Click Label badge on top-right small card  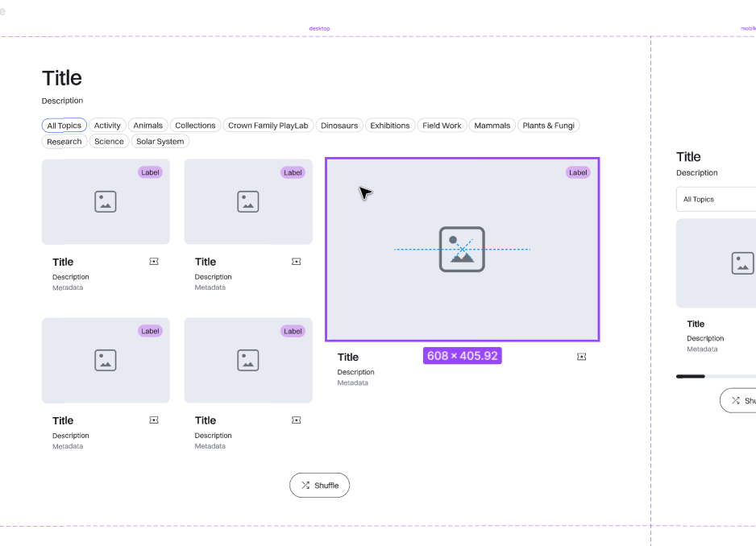(293, 172)
